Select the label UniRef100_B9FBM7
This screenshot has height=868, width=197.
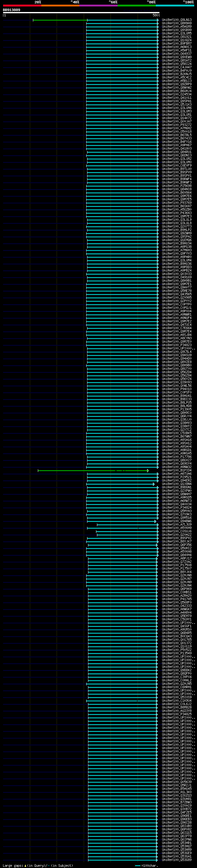click(176, 43)
